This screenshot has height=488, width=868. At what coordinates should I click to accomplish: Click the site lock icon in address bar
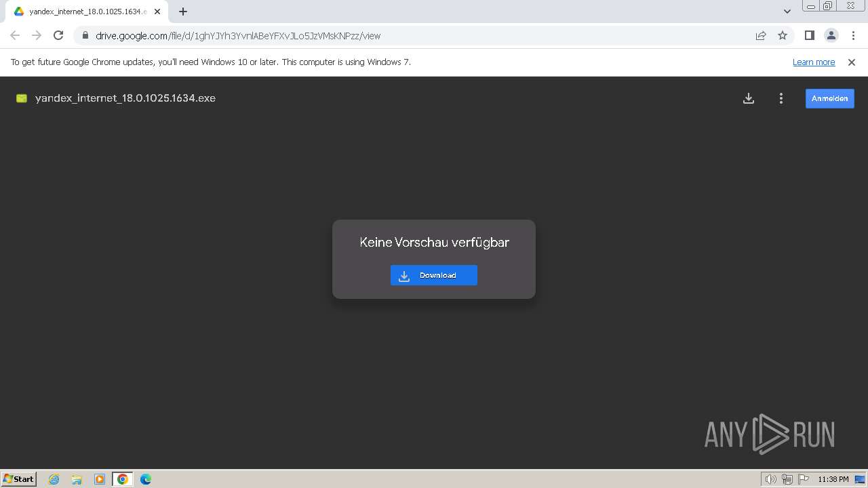[x=85, y=36]
